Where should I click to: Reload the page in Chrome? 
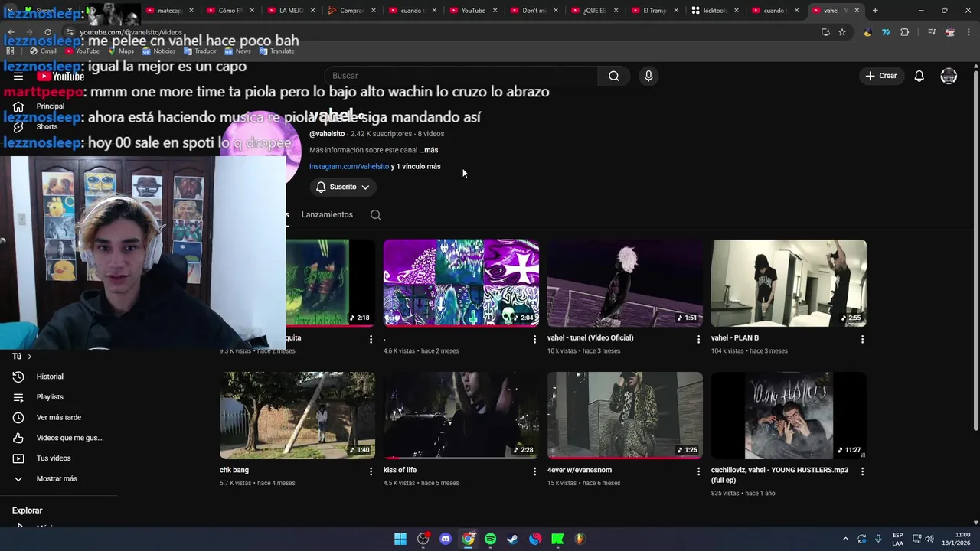click(47, 32)
